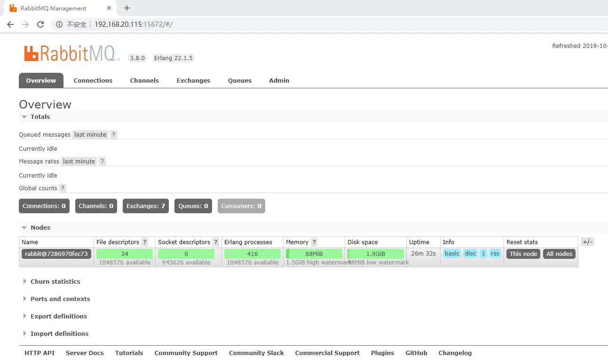Click the Socket descriptors bar showing 0
The height and width of the screenshot is (364, 608).
[x=186, y=254]
